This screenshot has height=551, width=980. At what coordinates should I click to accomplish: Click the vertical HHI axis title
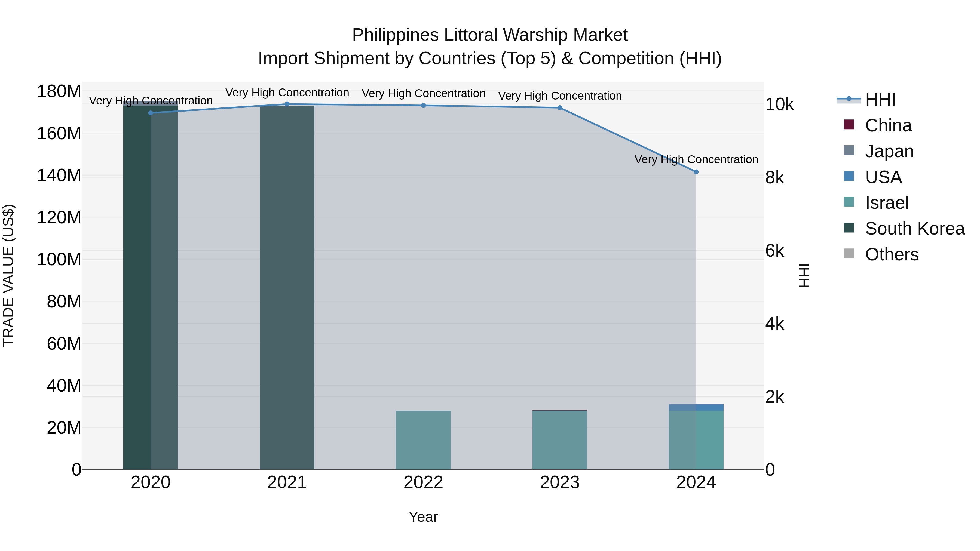coord(804,275)
